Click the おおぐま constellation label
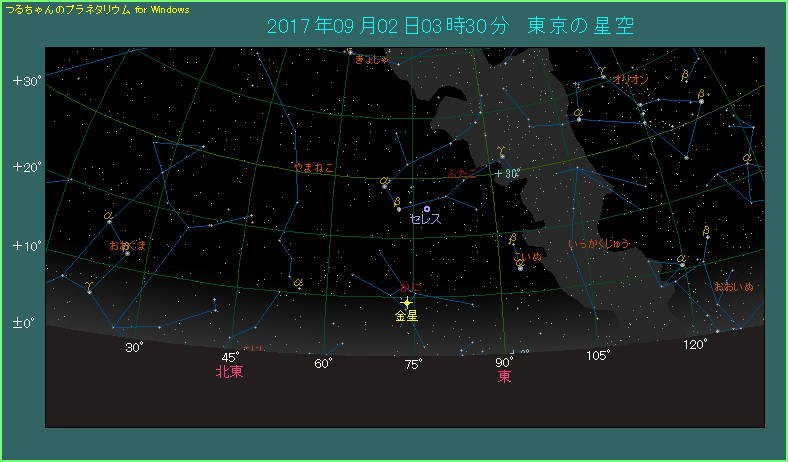 [128, 244]
